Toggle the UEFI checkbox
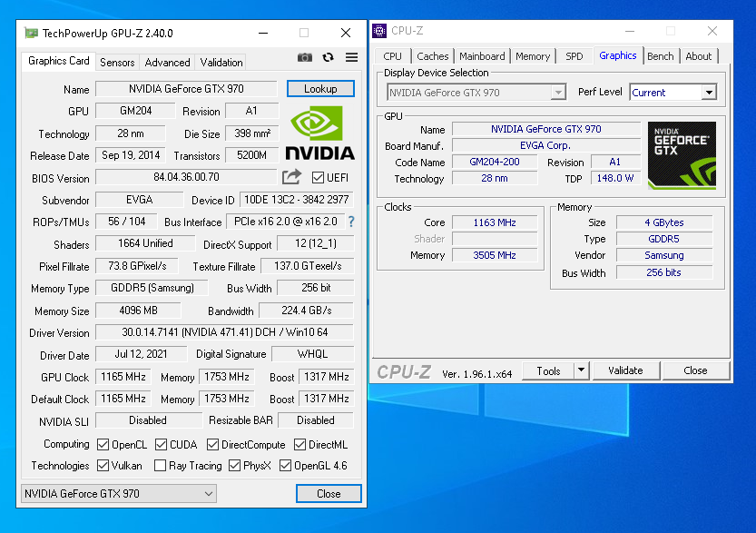Screen dimensions: 756x533 coord(318,177)
